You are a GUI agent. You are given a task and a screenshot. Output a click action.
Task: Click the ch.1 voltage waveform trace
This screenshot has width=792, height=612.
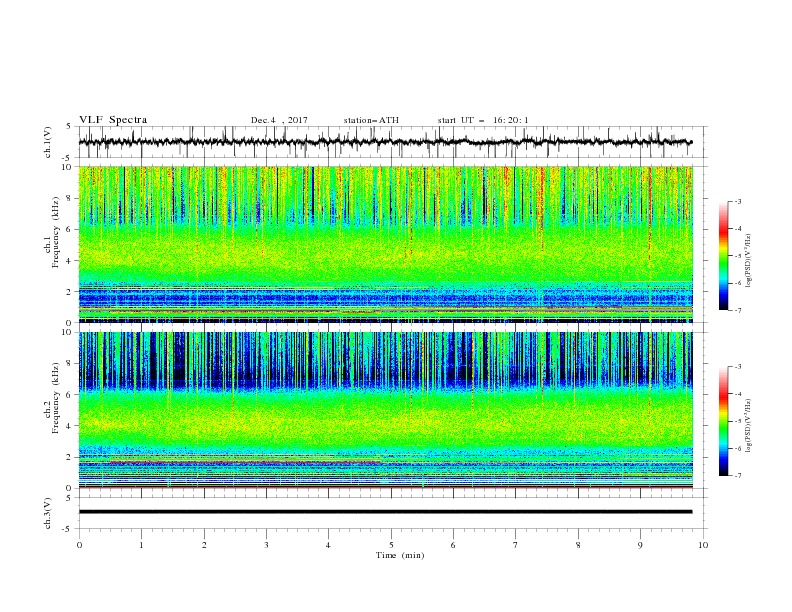click(385, 142)
